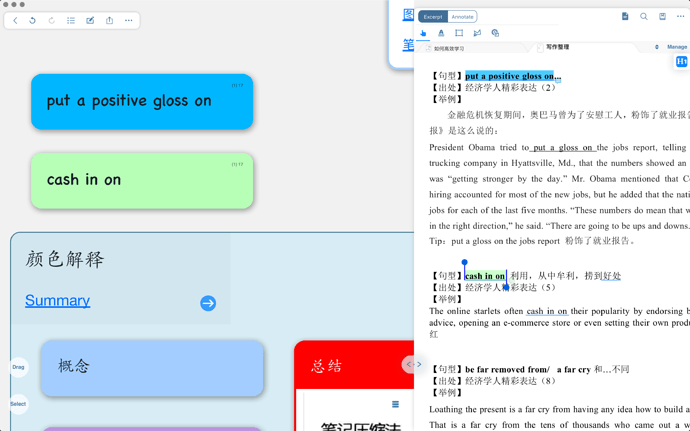Select the 'put a positive gloss on' card
690x431 pixels.
142,102
